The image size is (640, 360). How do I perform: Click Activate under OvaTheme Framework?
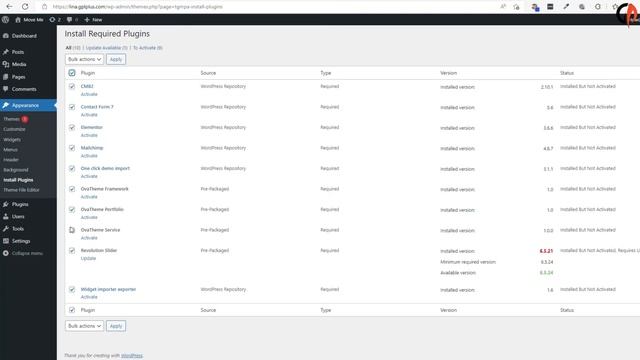pyautogui.click(x=89, y=197)
